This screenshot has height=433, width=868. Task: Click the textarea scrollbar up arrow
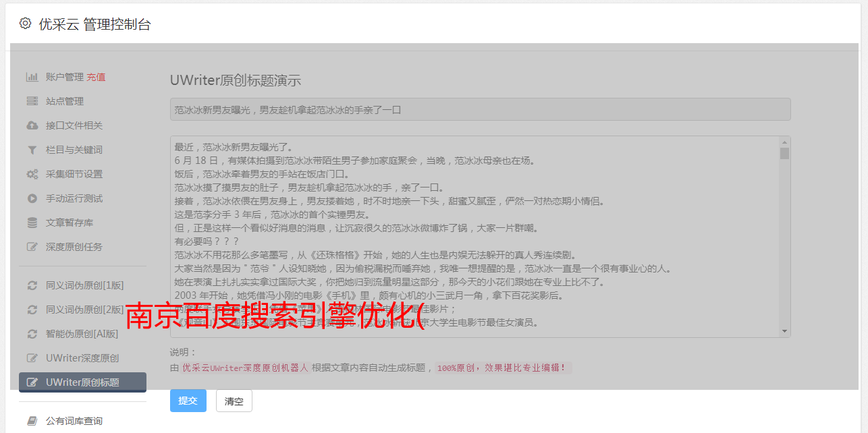(784, 142)
